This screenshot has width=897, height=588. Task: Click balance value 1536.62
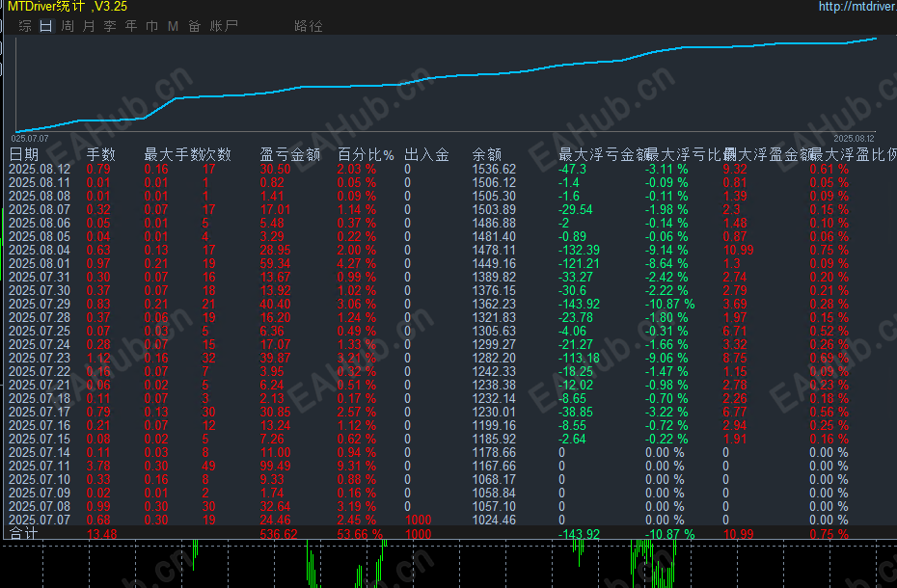tap(494, 170)
